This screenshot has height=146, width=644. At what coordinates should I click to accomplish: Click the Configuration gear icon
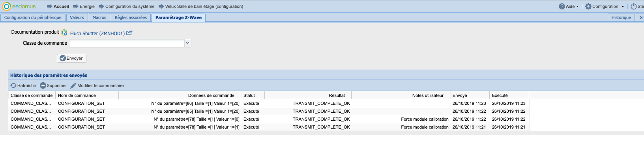[x=588, y=6]
